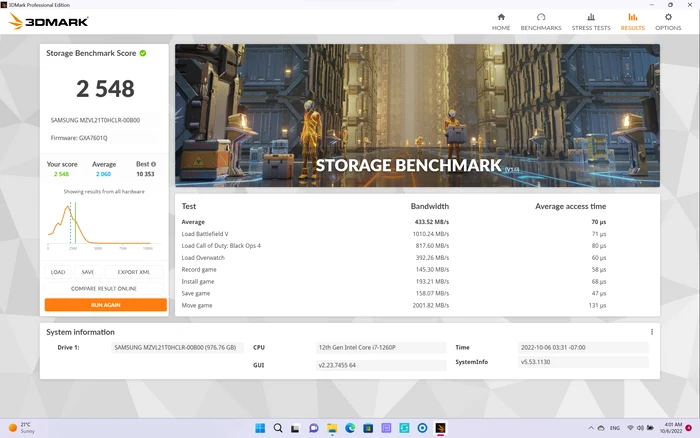Open the taskbar clock and date

[x=671, y=428]
